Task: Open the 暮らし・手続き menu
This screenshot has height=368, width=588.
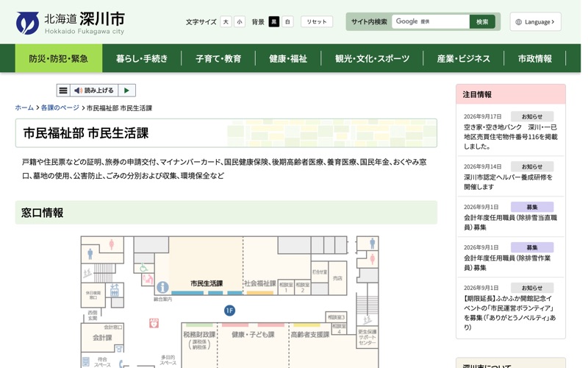Action: click(142, 58)
